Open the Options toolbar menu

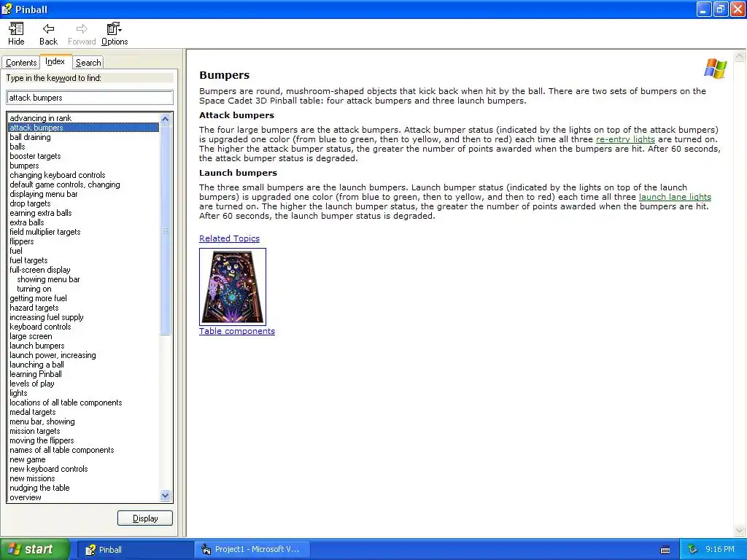point(115,34)
